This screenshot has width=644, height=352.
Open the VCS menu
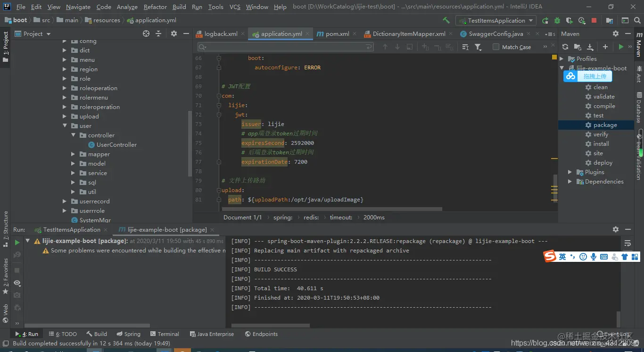tap(235, 7)
